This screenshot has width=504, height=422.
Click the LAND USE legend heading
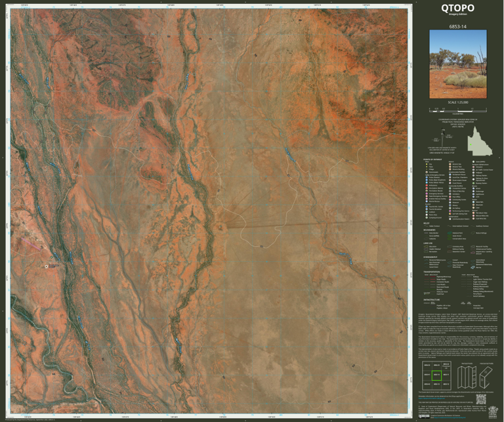click(428, 243)
